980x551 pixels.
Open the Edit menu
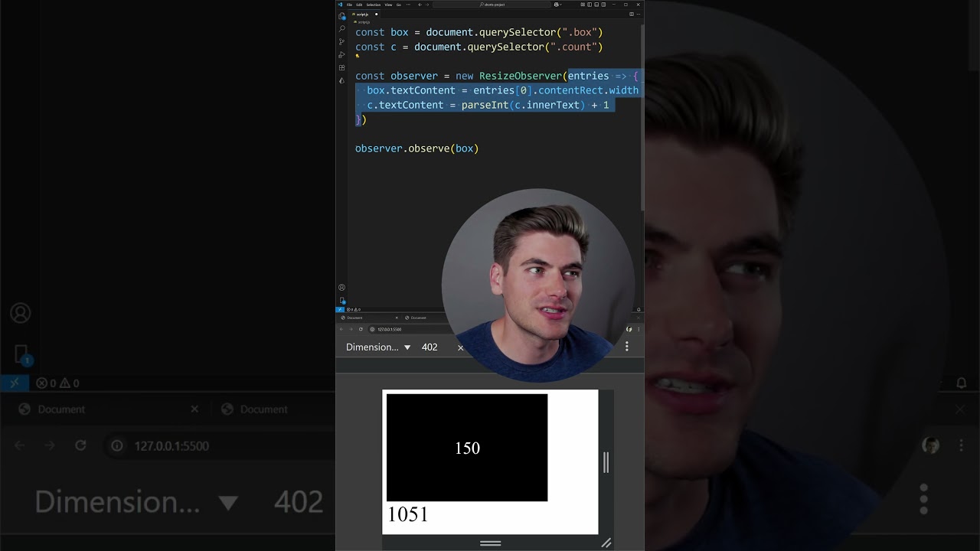pos(359,5)
